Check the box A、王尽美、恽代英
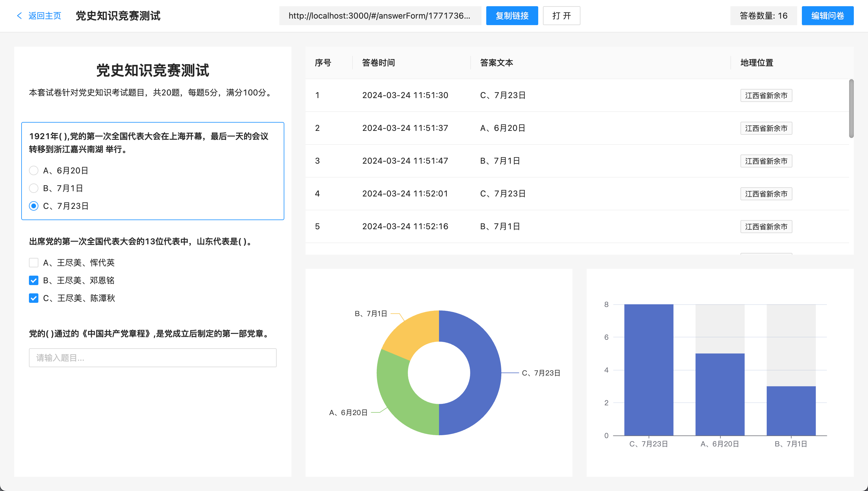The image size is (868, 491). (x=34, y=263)
